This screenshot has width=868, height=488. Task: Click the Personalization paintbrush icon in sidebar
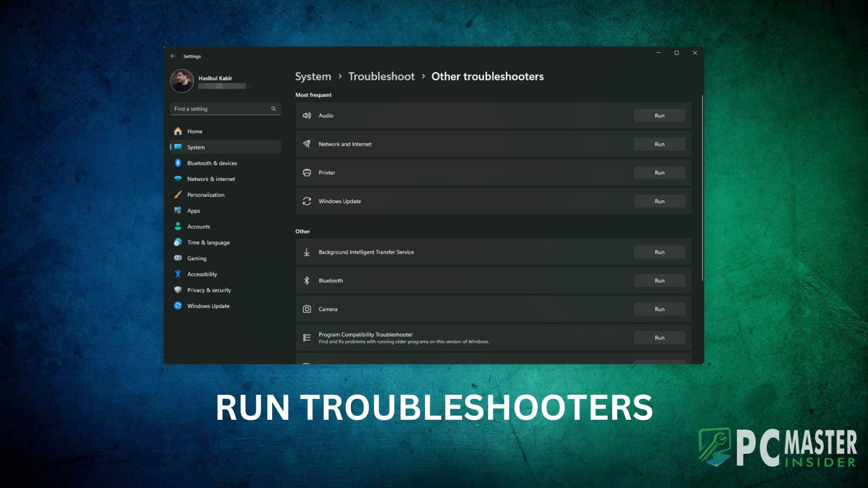point(178,195)
